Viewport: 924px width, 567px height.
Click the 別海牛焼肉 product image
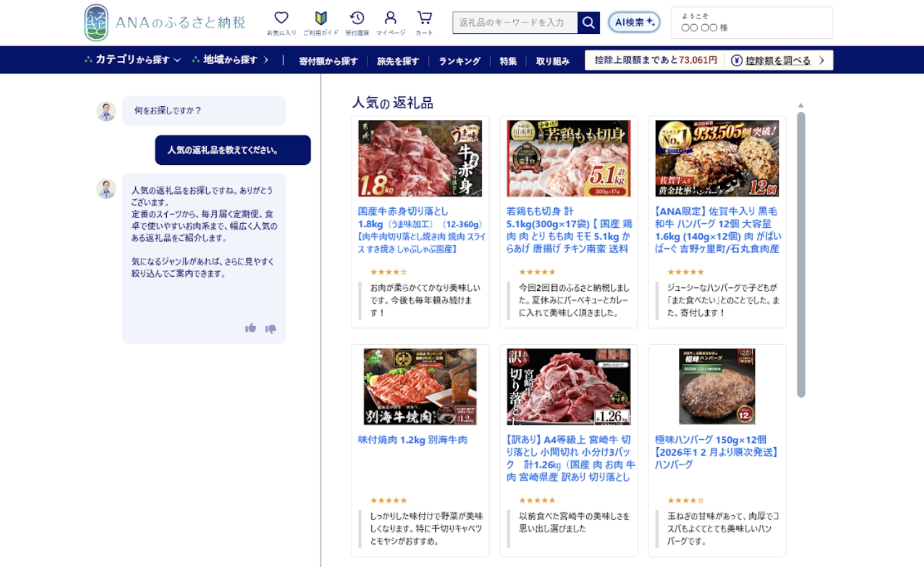click(x=420, y=387)
